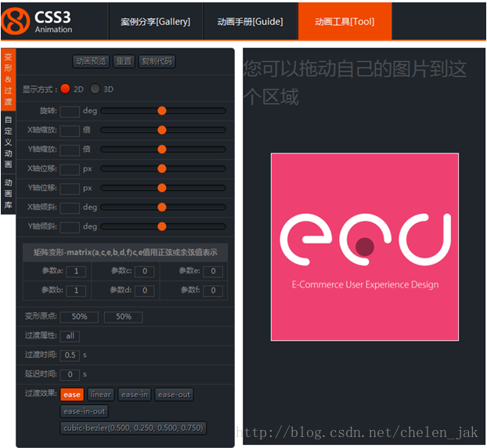Image resolution: width=487 pixels, height=448 pixels.
Task: Click the CSS3 Animation logo icon
Action: (16, 21)
